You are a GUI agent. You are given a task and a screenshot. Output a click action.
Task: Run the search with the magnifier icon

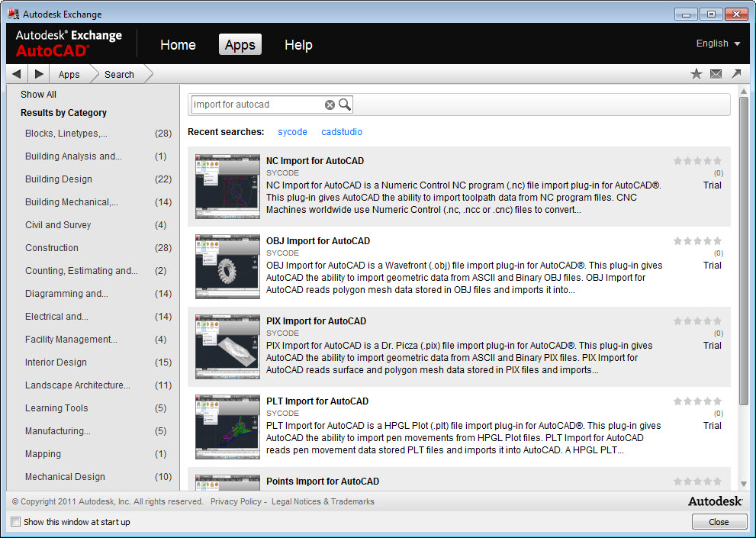coord(344,105)
